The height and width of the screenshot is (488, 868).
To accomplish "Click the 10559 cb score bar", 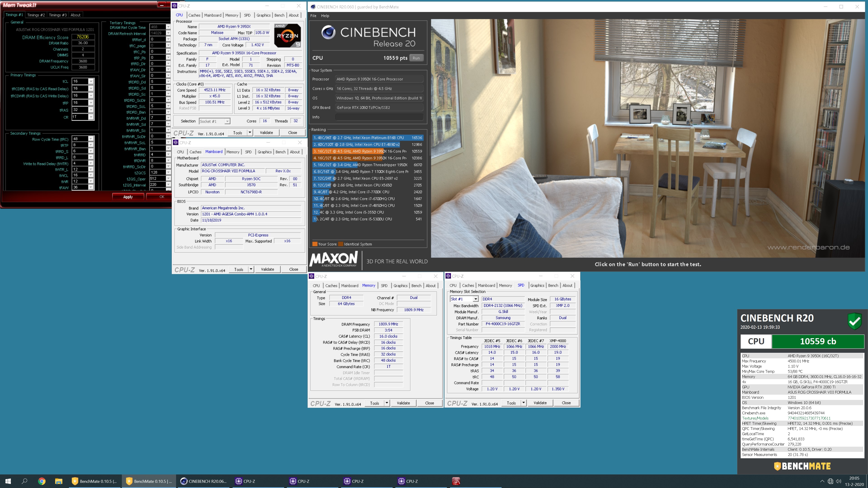I will point(818,341).
